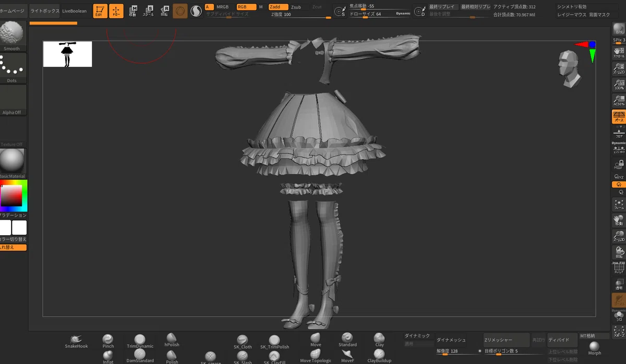Select the Rotate (回転) transform tool

click(x=164, y=10)
